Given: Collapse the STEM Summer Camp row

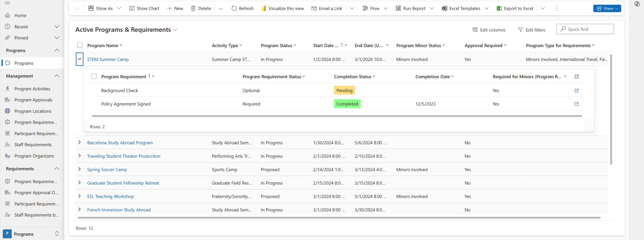Looking at the screenshot, I should (79, 59).
